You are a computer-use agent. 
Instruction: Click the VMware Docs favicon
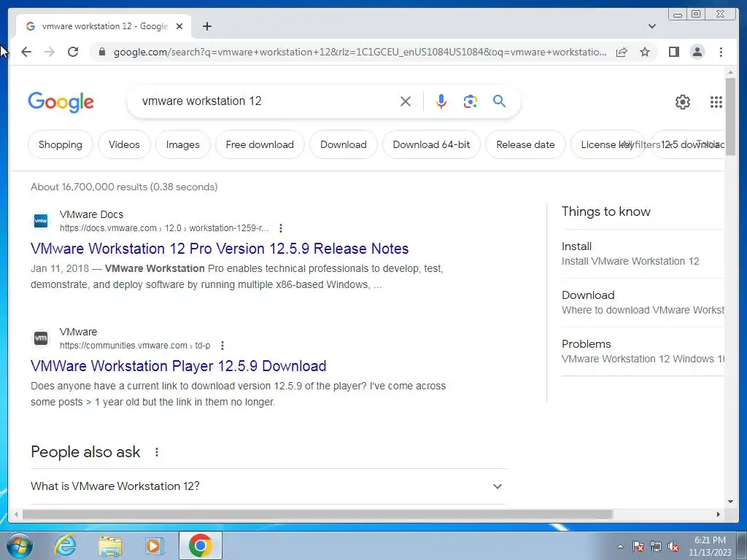point(41,221)
